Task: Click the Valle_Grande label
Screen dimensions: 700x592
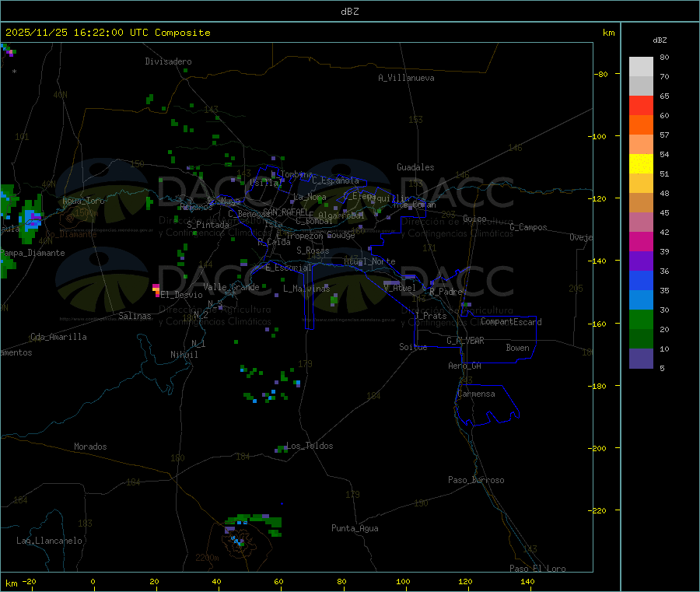Action: click(231, 287)
